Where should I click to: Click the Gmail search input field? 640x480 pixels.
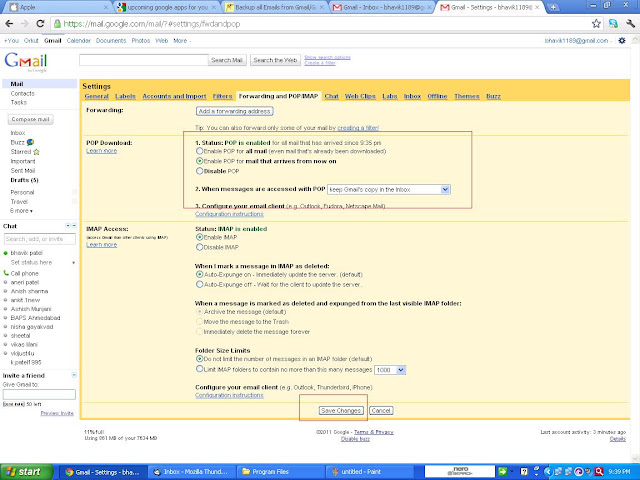click(144, 60)
